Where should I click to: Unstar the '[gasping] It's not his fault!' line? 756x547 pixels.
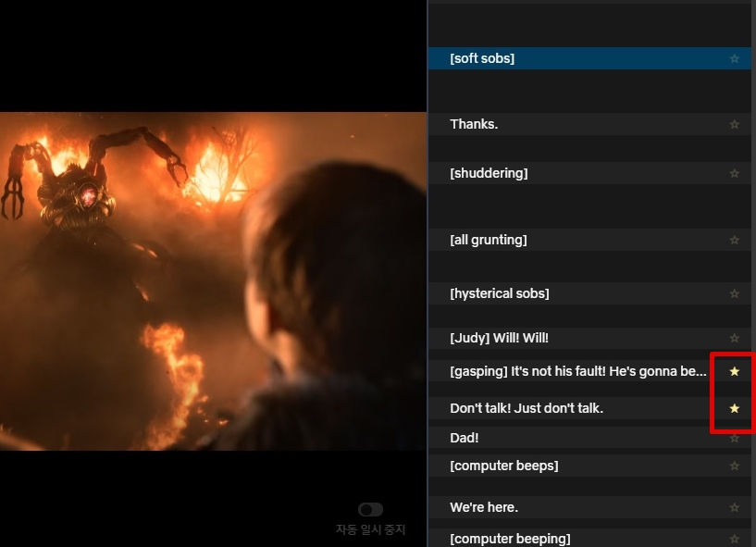pos(734,371)
